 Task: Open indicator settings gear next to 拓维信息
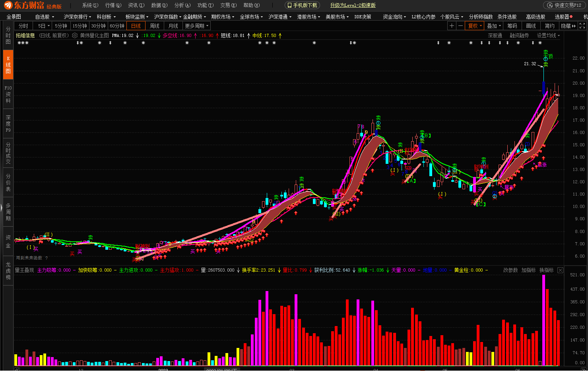tap(75, 35)
